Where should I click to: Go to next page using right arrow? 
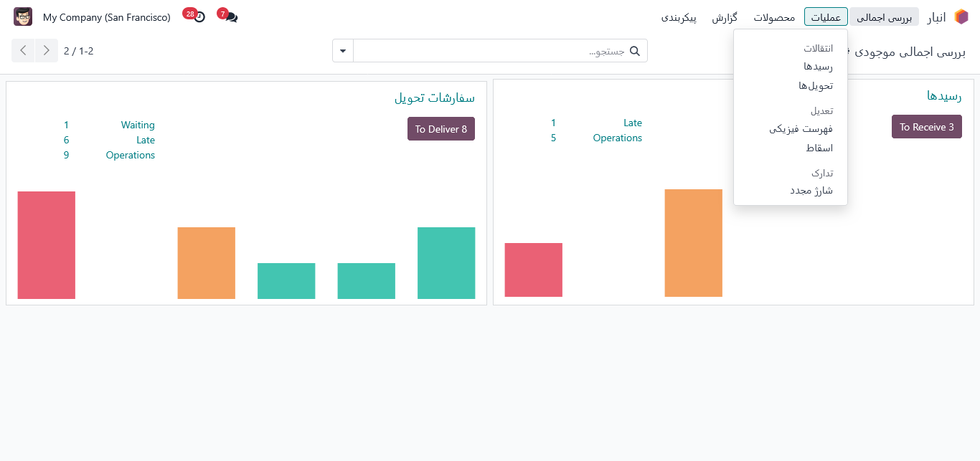[x=47, y=51]
